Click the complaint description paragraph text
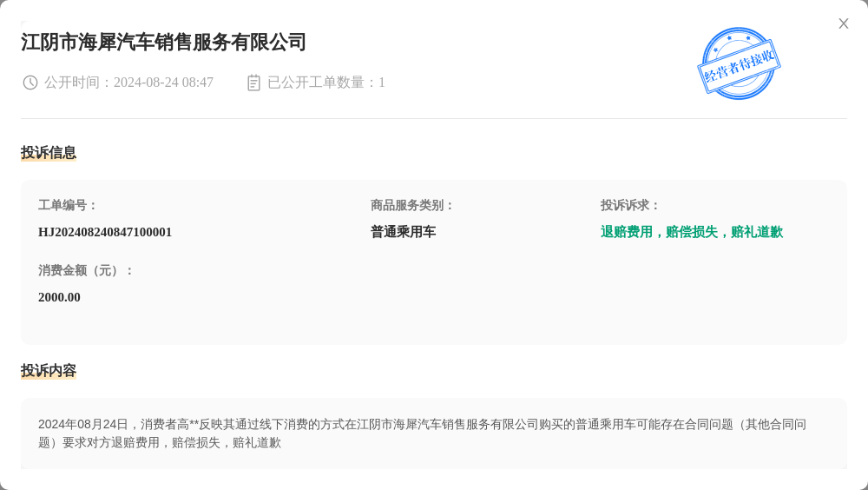Screen dimensions: 868x490 (x=422, y=434)
